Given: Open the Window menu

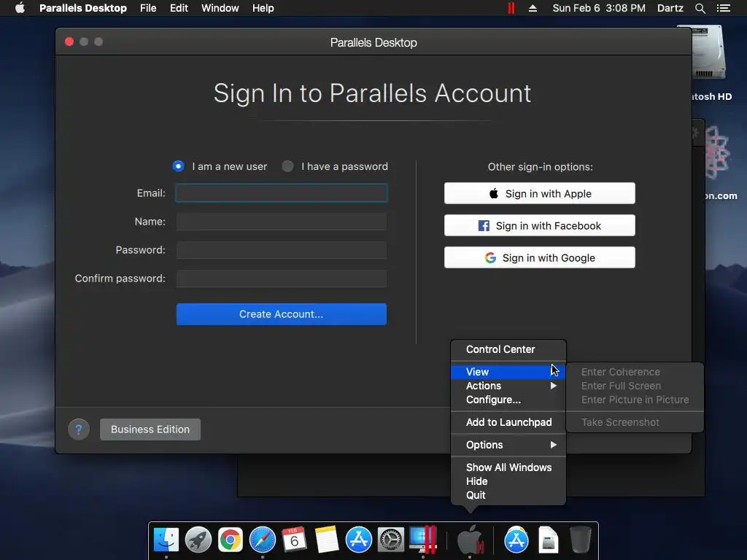Looking at the screenshot, I should point(220,8).
